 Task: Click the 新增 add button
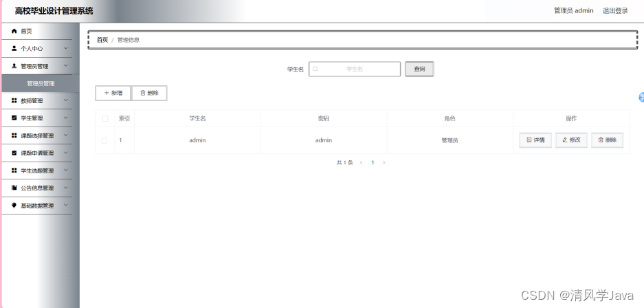[x=113, y=93]
